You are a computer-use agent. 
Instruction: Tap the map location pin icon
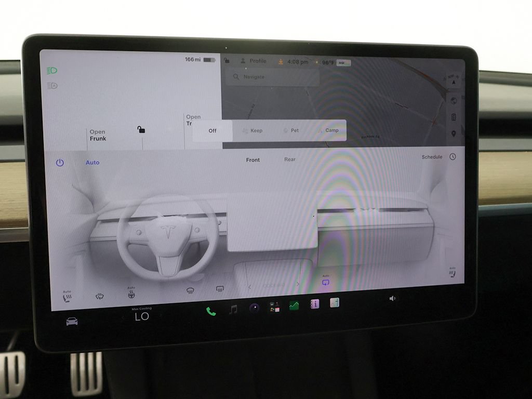tap(454, 134)
